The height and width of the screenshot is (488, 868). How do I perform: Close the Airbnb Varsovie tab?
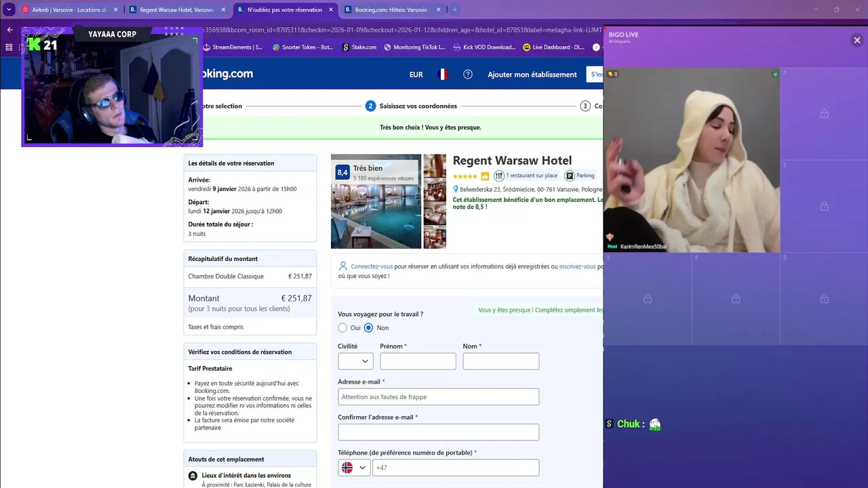pos(115,9)
